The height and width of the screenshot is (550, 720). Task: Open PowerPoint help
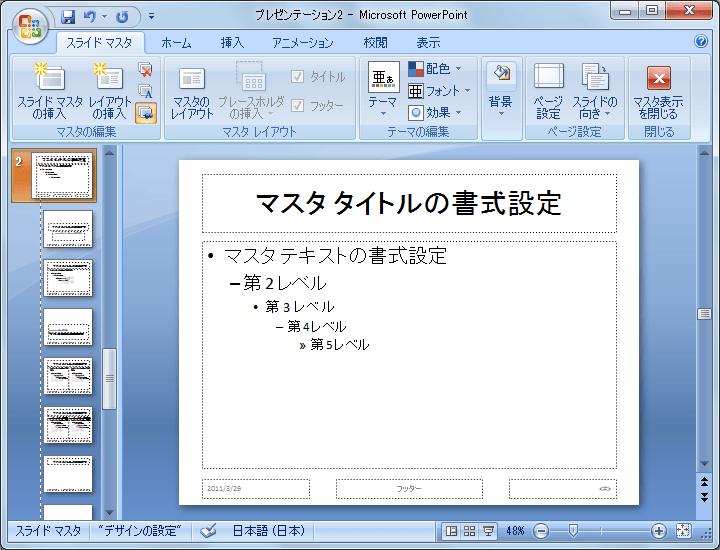point(701,41)
